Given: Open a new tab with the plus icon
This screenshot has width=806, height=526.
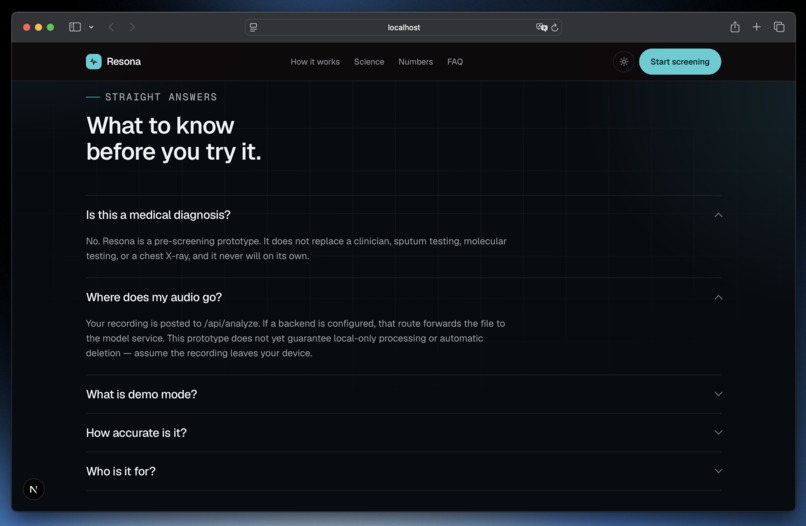Looking at the screenshot, I should [x=757, y=27].
